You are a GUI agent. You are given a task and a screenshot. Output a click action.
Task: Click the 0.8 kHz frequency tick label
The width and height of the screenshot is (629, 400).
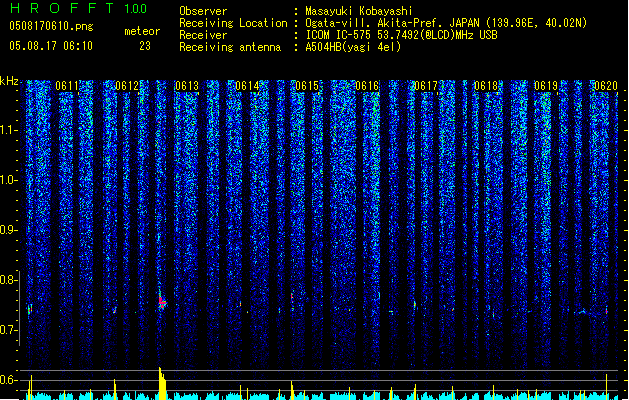pos(8,280)
